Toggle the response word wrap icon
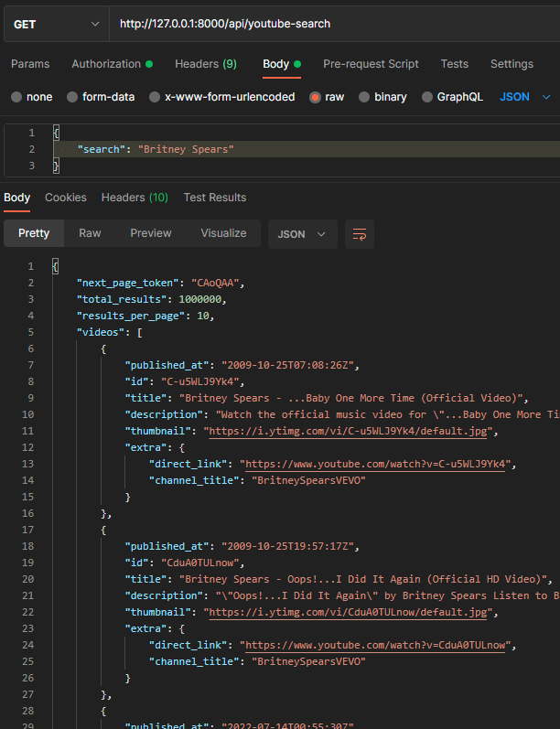 [x=360, y=234]
